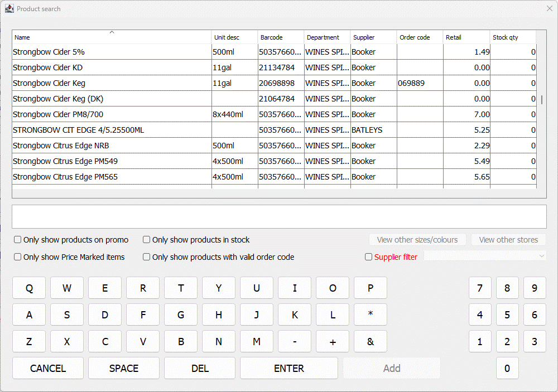Viewport: 558px width, 392px height.
Task: Select Strongbow Cider Keg row
Action: pos(274,83)
